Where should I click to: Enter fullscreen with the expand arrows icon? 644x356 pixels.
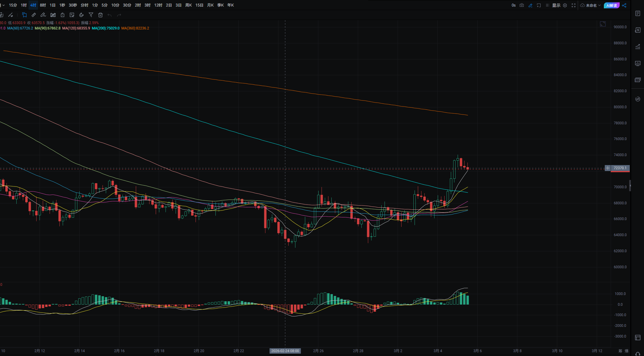[x=574, y=5]
